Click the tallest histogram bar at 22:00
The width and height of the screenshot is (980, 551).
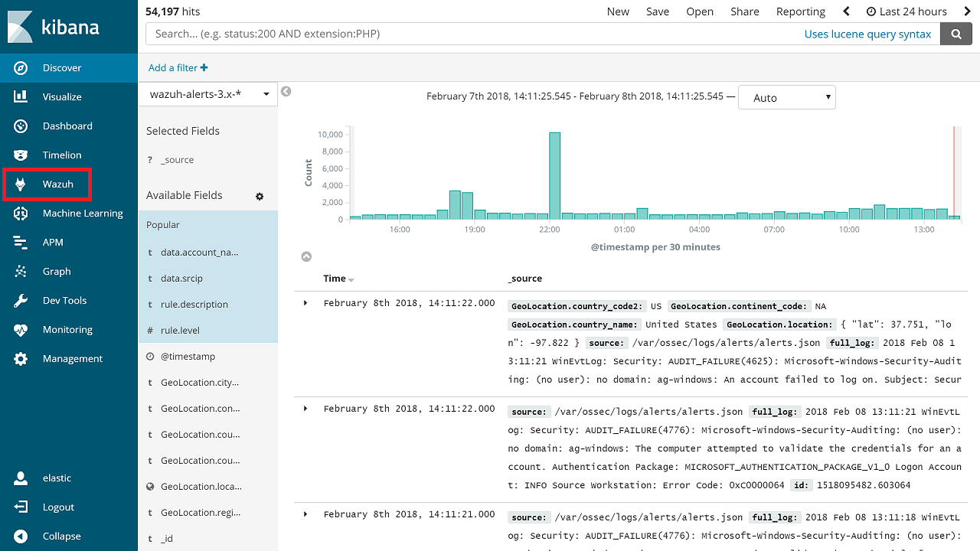click(x=555, y=176)
